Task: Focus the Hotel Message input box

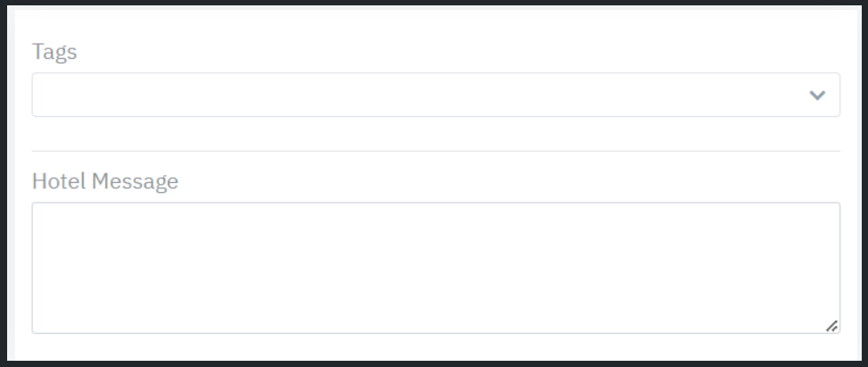Action: (435, 268)
